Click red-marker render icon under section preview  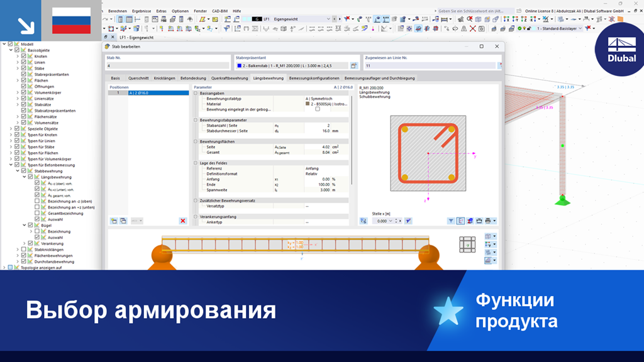click(x=470, y=221)
